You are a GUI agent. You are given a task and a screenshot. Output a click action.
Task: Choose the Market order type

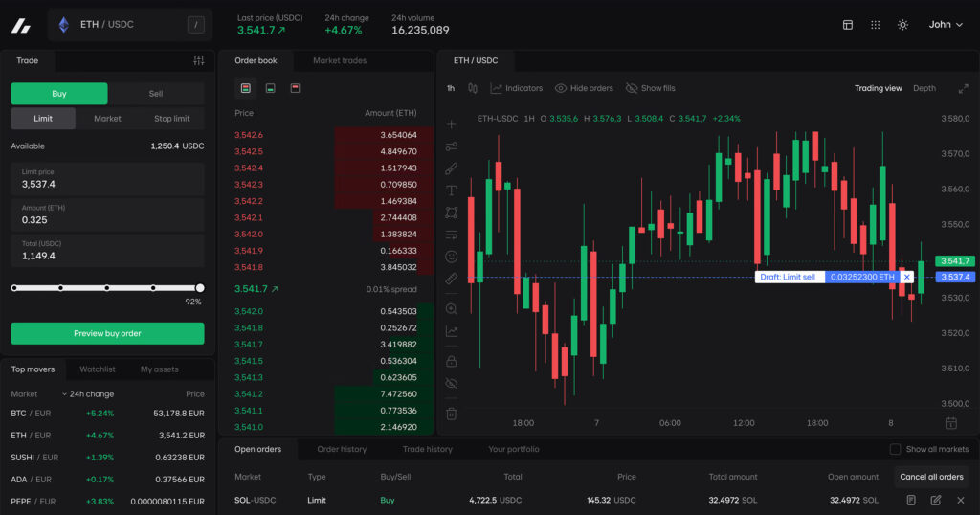[x=107, y=119]
